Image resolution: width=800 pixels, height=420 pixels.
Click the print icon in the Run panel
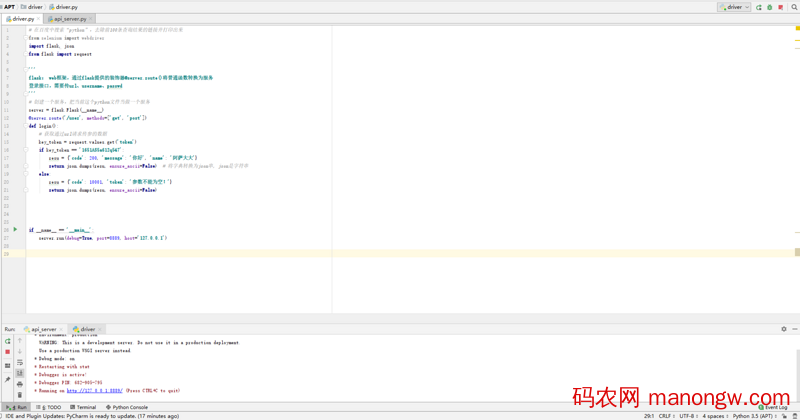20,384
